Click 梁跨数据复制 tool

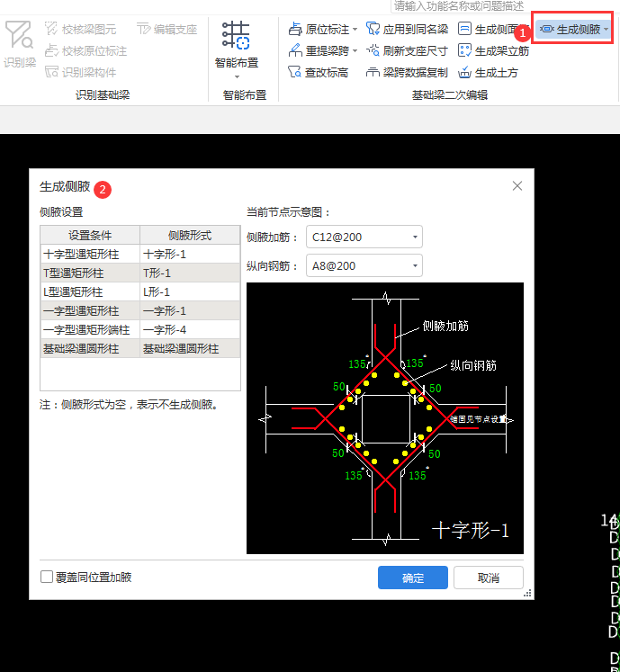click(x=407, y=72)
